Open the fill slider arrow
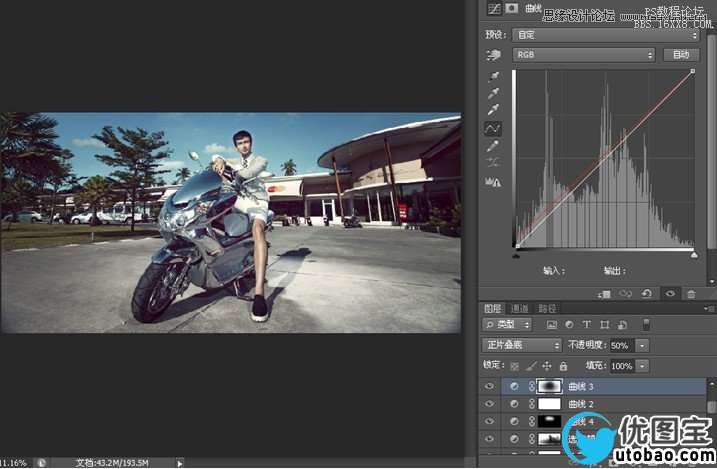 point(642,366)
